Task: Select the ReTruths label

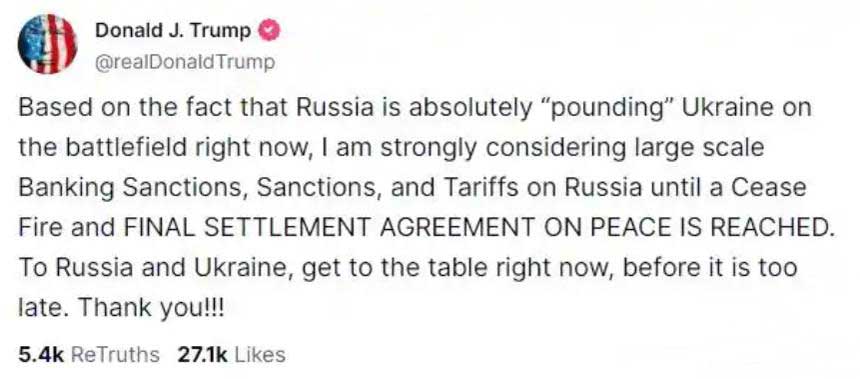Action: 116,354
